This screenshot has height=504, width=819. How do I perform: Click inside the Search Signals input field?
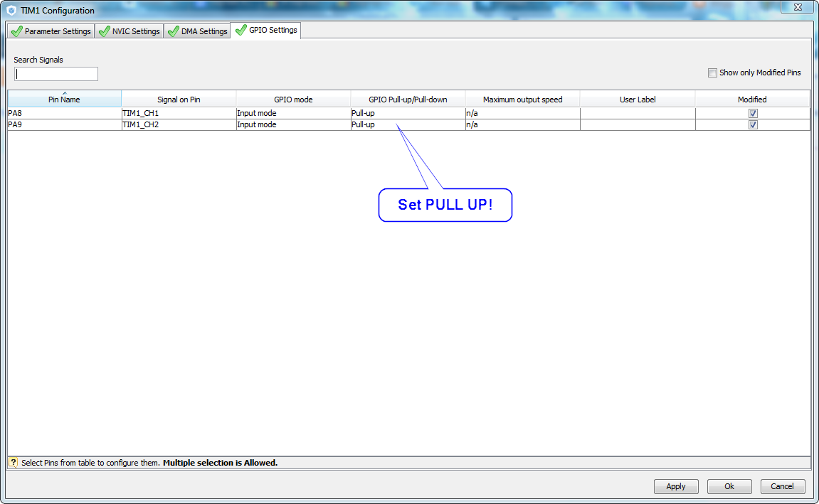pyautogui.click(x=56, y=73)
